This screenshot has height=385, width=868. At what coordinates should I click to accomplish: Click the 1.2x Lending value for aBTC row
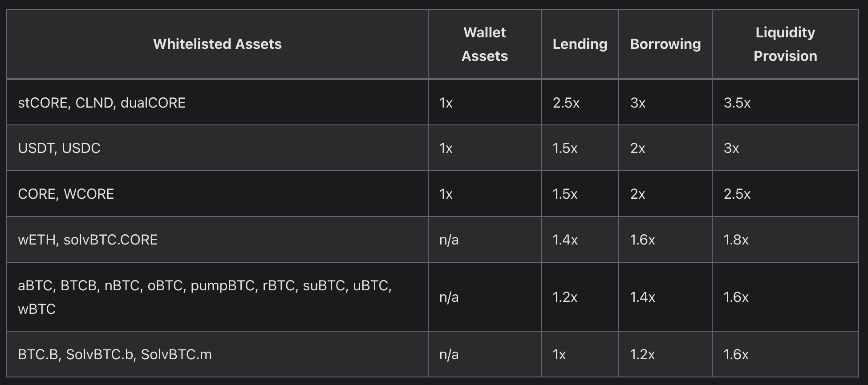(x=565, y=297)
